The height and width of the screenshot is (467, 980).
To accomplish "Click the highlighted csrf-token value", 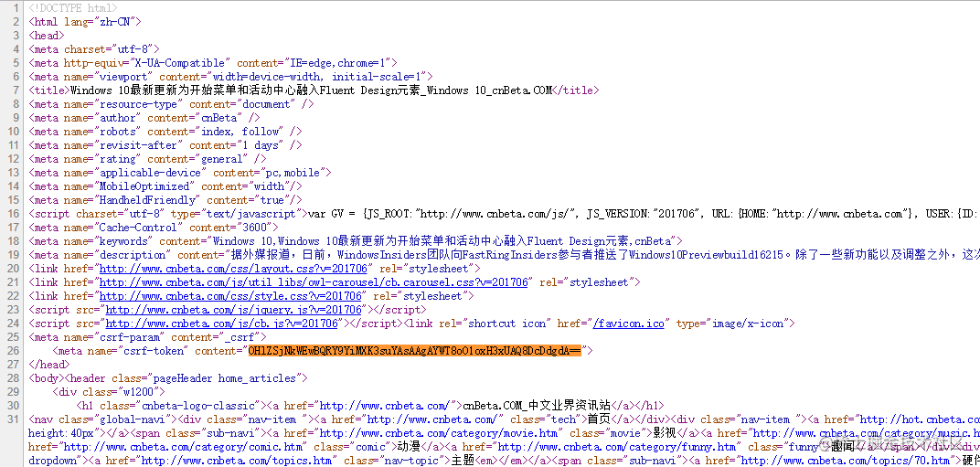I will [x=414, y=351].
